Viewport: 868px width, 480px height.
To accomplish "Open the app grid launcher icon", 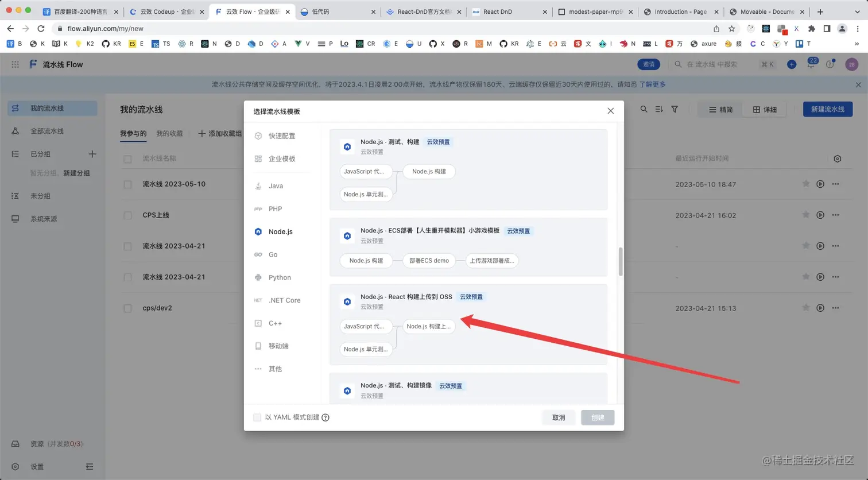I will (x=15, y=64).
